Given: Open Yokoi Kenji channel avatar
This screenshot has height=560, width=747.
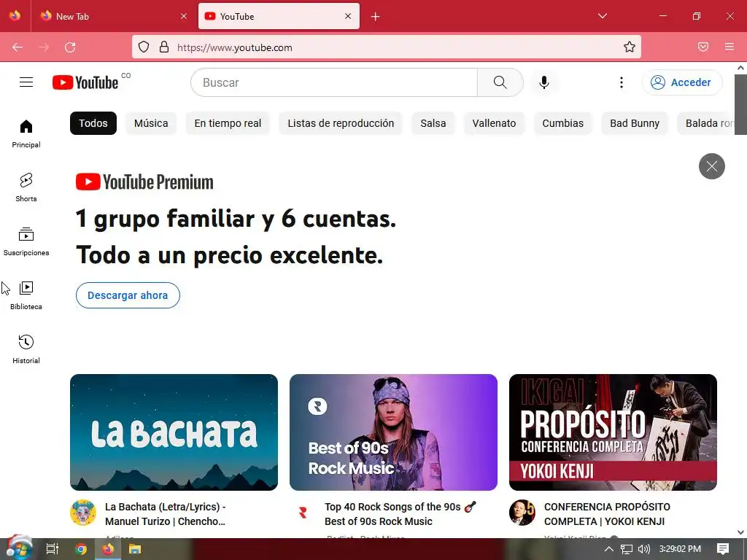Looking at the screenshot, I should click(x=522, y=513).
